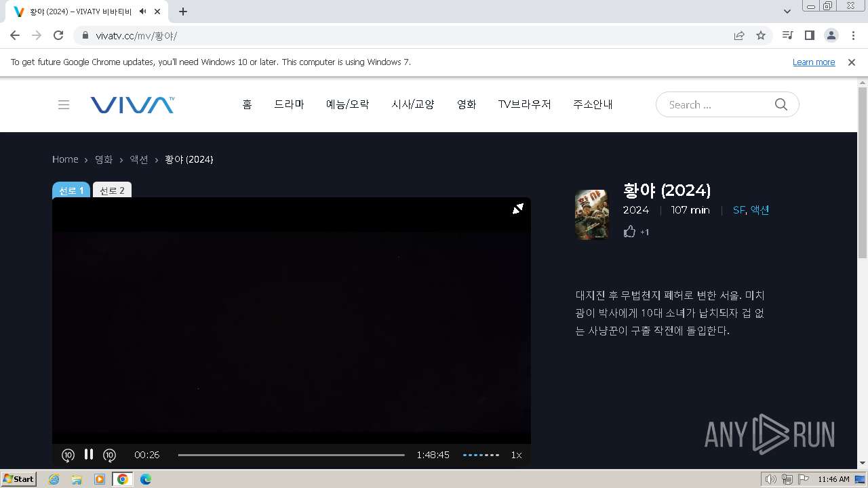
Task: Click the VIVA TV logo
Action: (x=132, y=104)
